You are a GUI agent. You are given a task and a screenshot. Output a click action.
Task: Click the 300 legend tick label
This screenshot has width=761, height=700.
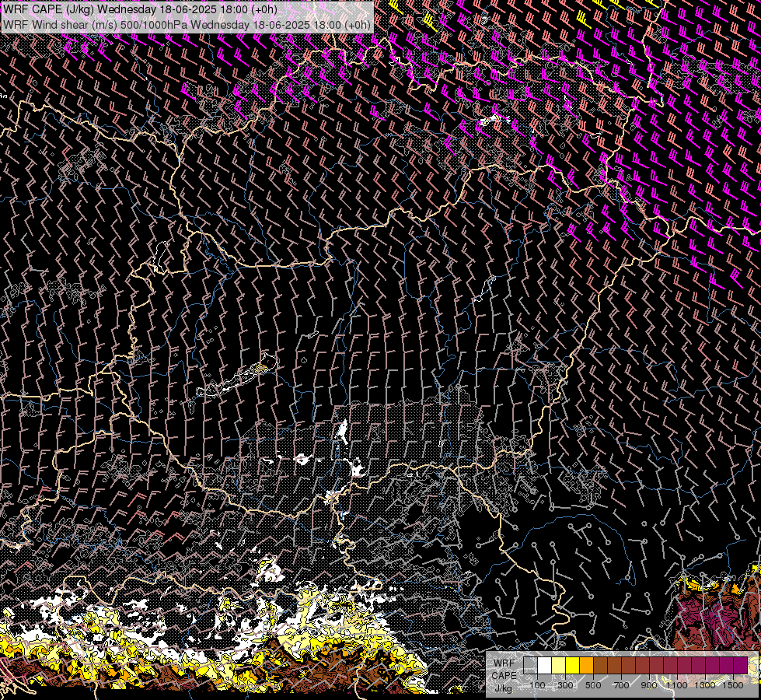[x=565, y=685]
